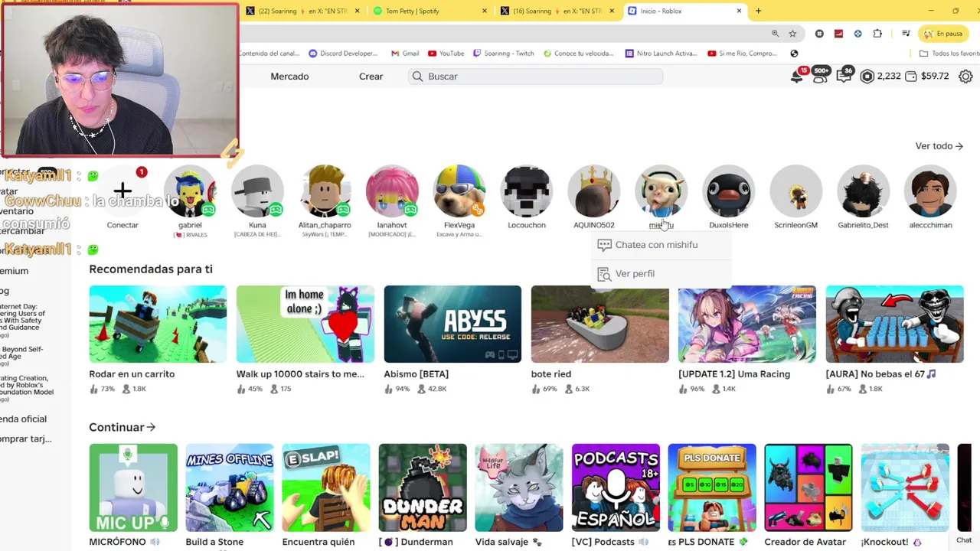980x551 pixels.
Task: Open Chrome zoom magnifier icon
Action: click(775, 34)
